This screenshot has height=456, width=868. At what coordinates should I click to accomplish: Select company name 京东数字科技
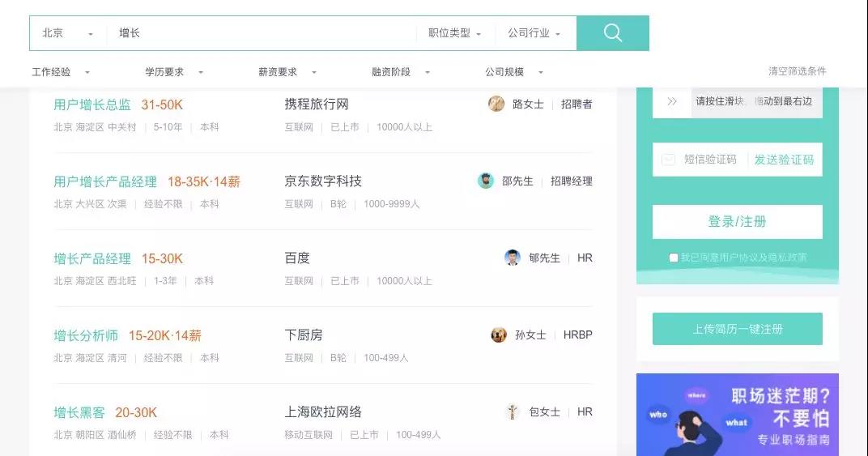pos(323,181)
